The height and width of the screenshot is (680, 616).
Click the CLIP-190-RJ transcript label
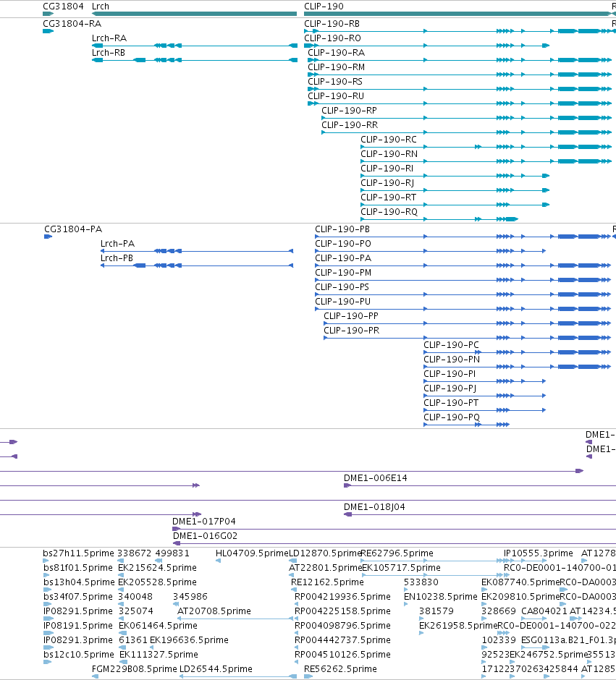(387, 183)
